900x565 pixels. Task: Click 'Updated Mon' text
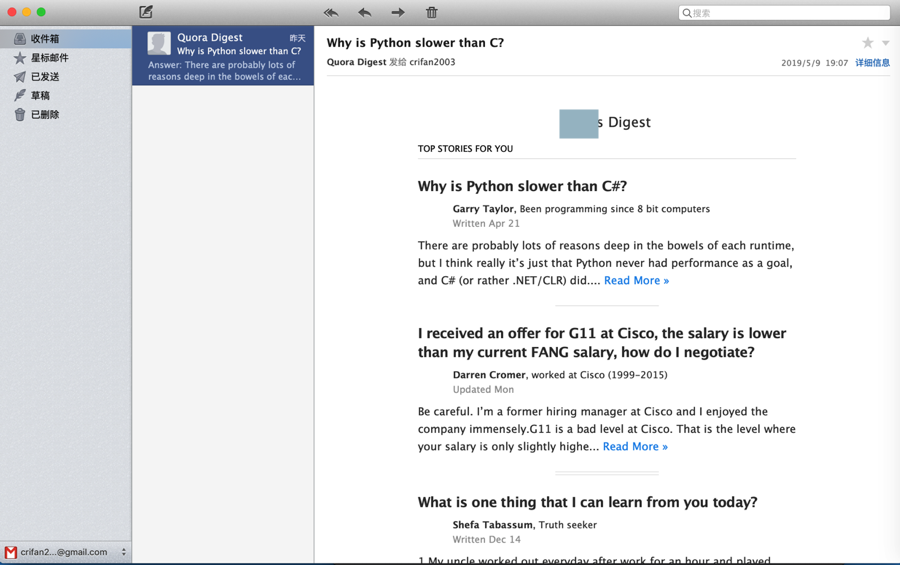coord(483,389)
